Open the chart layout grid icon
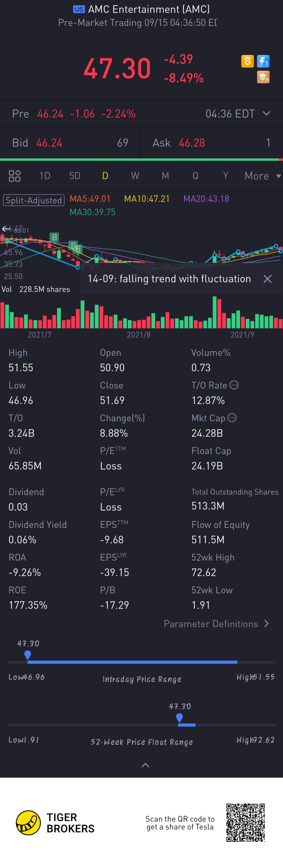 (x=14, y=176)
